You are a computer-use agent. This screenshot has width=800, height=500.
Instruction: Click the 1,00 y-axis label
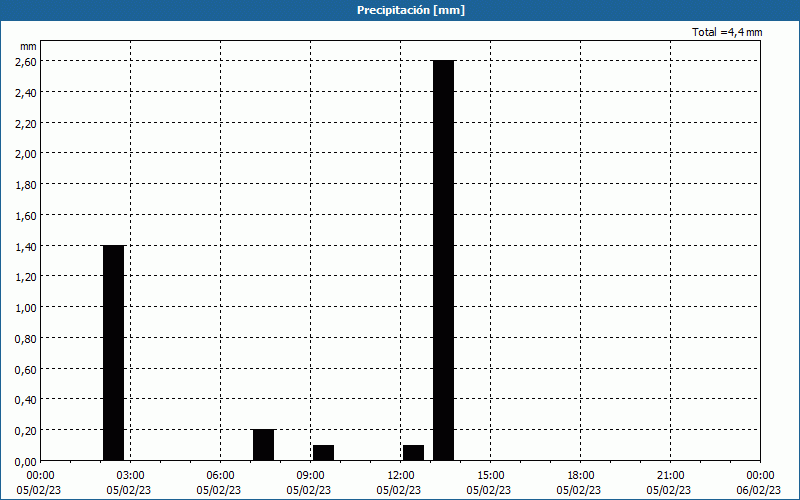pos(26,308)
